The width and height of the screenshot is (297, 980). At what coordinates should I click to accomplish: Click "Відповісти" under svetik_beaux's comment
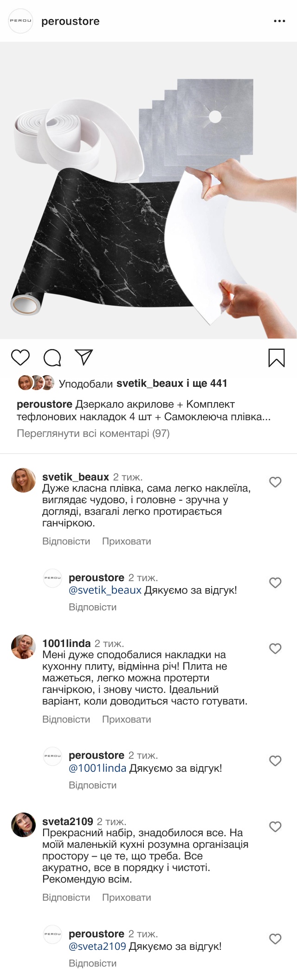pos(66,541)
